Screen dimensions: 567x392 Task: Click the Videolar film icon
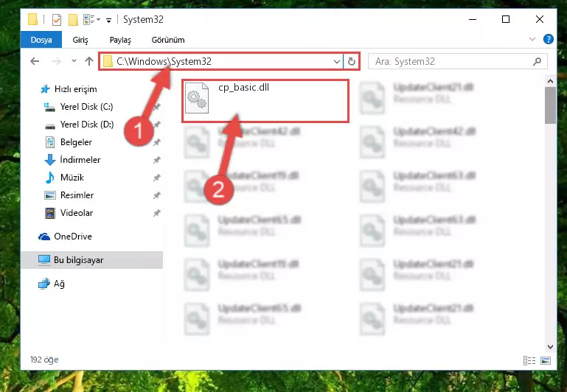pos(50,213)
